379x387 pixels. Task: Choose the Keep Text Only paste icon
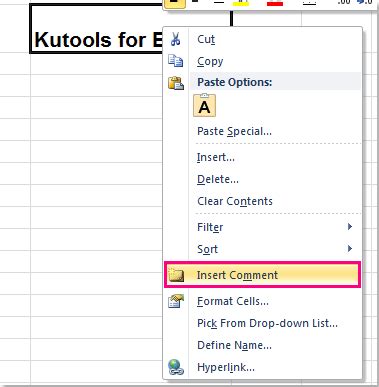[x=204, y=106]
